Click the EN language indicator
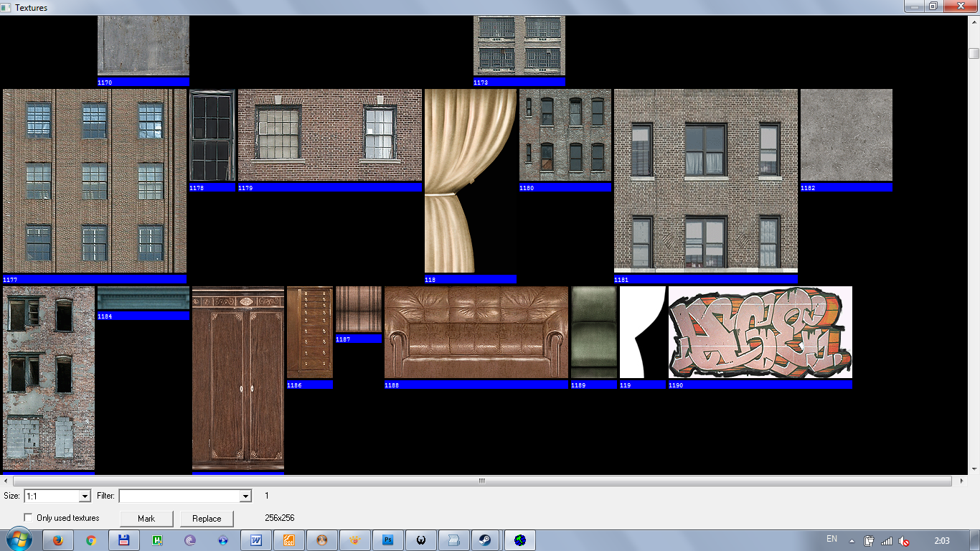The height and width of the screenshot is (551, 980). tap(832, 539)
